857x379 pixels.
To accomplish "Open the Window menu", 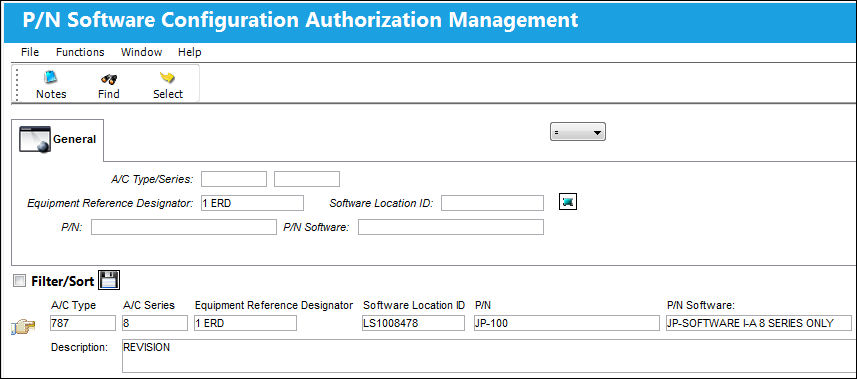I will click(x=142, y=53).
